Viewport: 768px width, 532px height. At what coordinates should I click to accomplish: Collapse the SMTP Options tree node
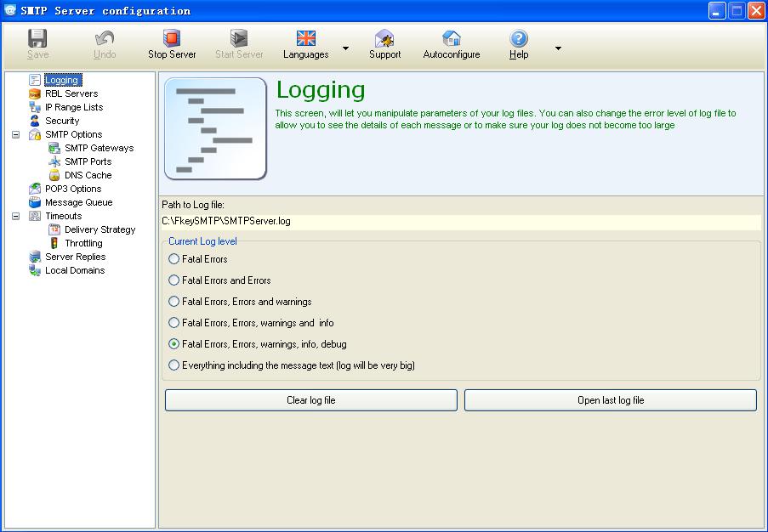15,134
